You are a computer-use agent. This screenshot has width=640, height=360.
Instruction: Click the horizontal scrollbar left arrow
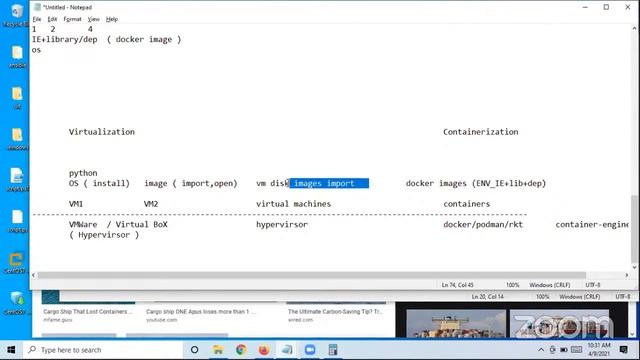pyautogui.click(x=33, y=275)
